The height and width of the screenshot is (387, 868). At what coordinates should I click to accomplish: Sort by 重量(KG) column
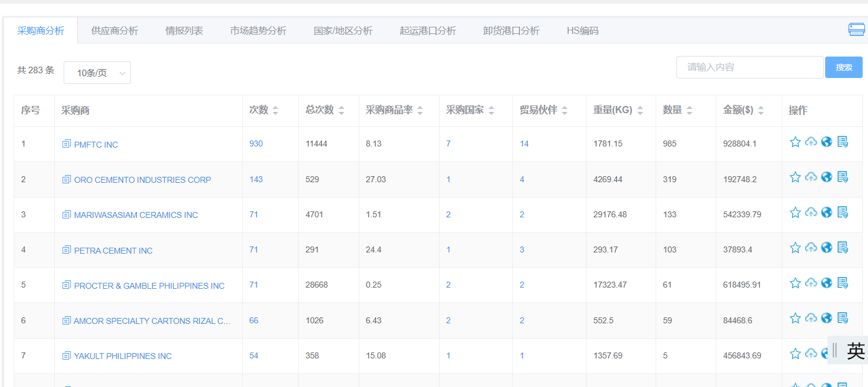click(640, 111)
